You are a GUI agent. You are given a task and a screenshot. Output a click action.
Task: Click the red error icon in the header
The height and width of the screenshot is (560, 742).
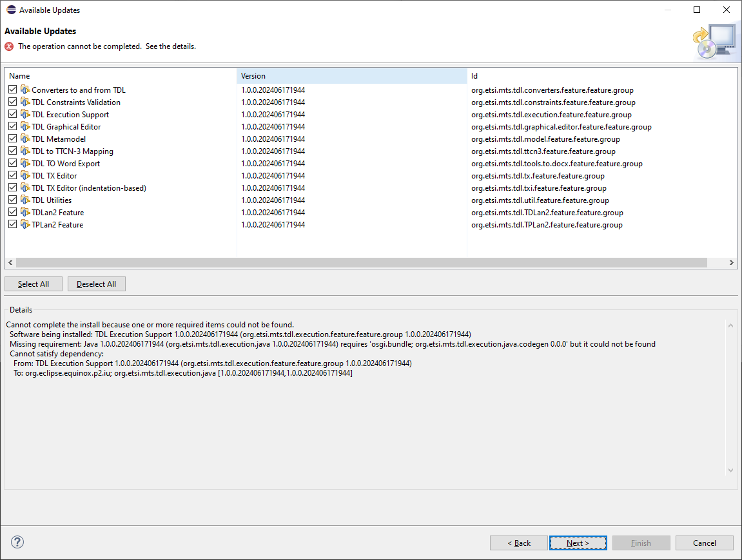tap(9, 46)
